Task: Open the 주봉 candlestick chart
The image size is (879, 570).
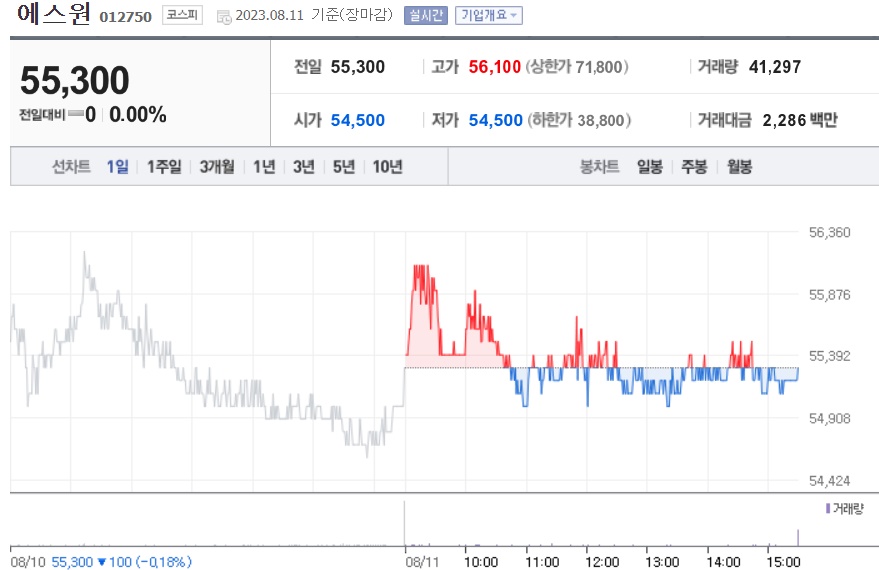Action: point(694,166)
